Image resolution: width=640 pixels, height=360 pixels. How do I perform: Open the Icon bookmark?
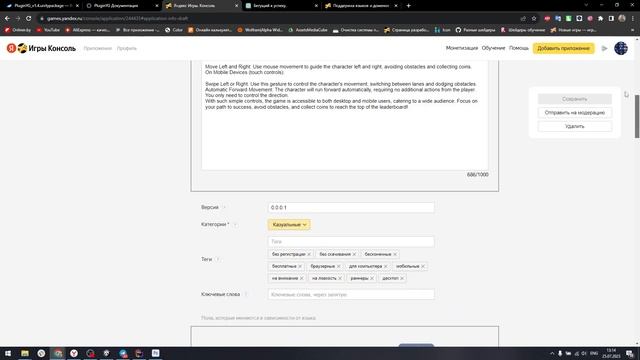click(x=443, y=30)
